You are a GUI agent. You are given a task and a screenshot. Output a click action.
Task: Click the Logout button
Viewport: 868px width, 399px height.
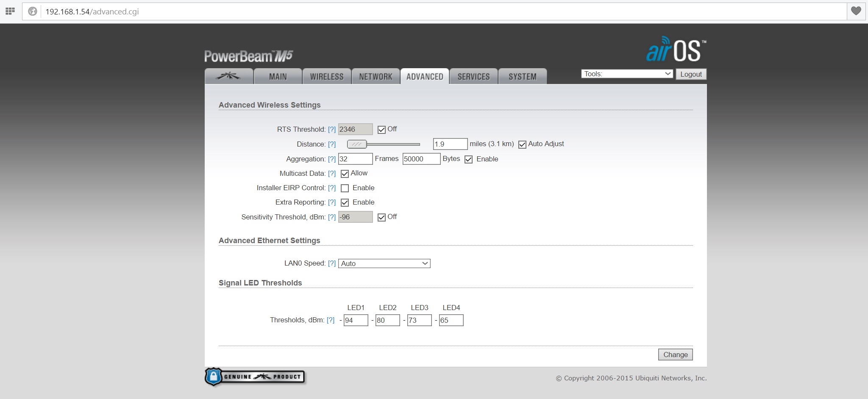point(691,74)
